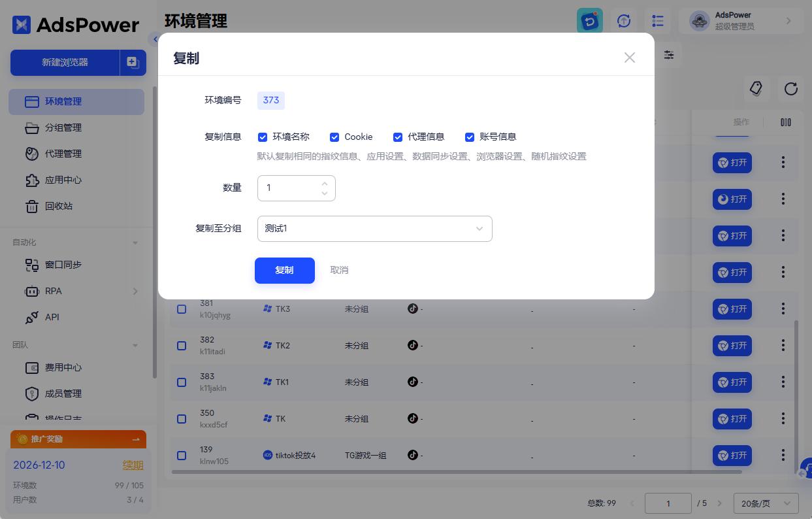Open column settings icon in table header
This screenshot has height=519, width=812.
pos(786,122)
